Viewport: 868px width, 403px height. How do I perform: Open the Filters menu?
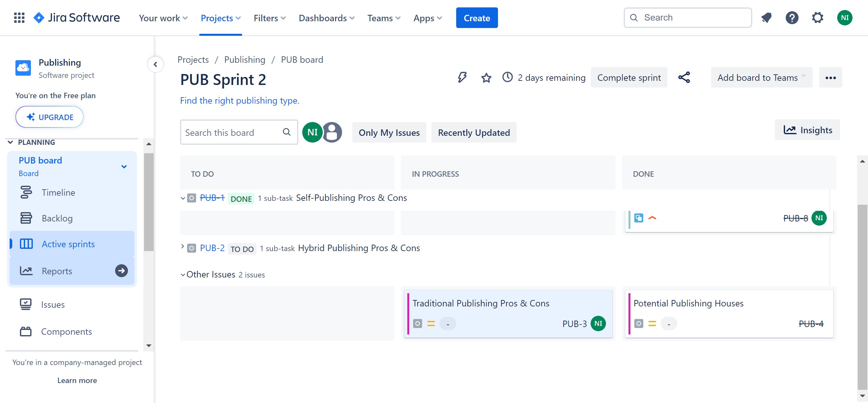(x=269, y=18)
